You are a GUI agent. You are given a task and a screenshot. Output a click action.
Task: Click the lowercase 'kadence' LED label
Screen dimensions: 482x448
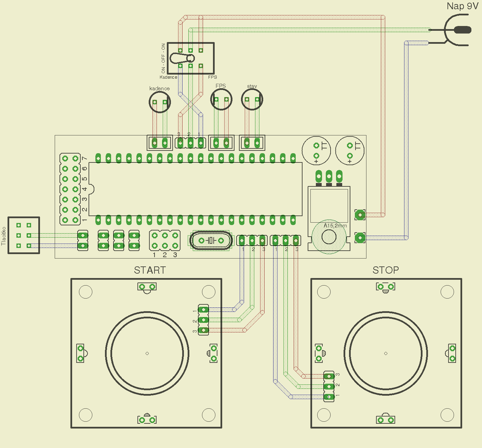pyautogui.click(x=159, y=89)
